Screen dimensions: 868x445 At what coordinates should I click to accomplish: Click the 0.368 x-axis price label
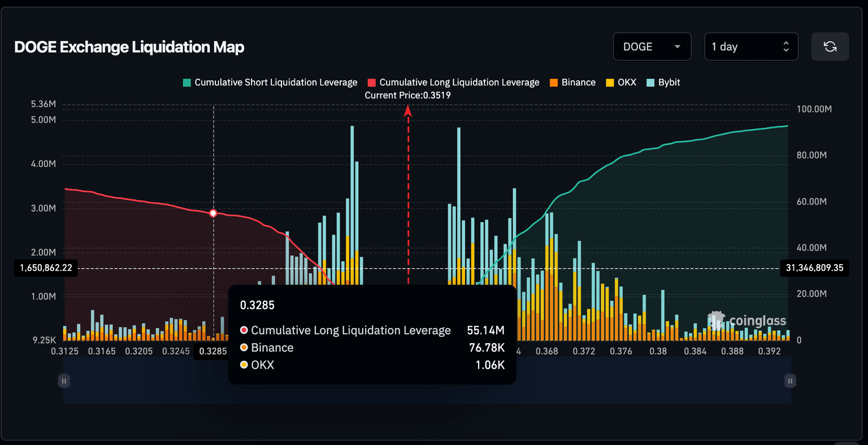(546, 351)
